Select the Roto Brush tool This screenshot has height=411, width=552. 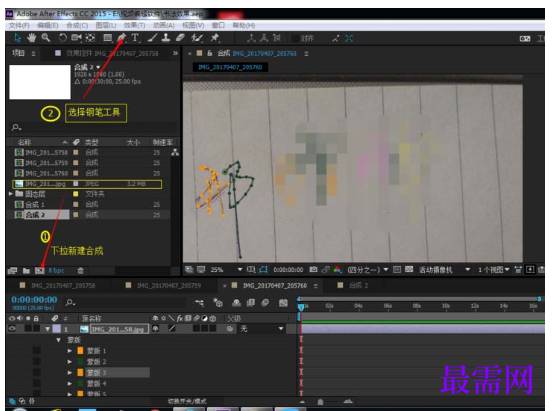(x=197, y=38)
